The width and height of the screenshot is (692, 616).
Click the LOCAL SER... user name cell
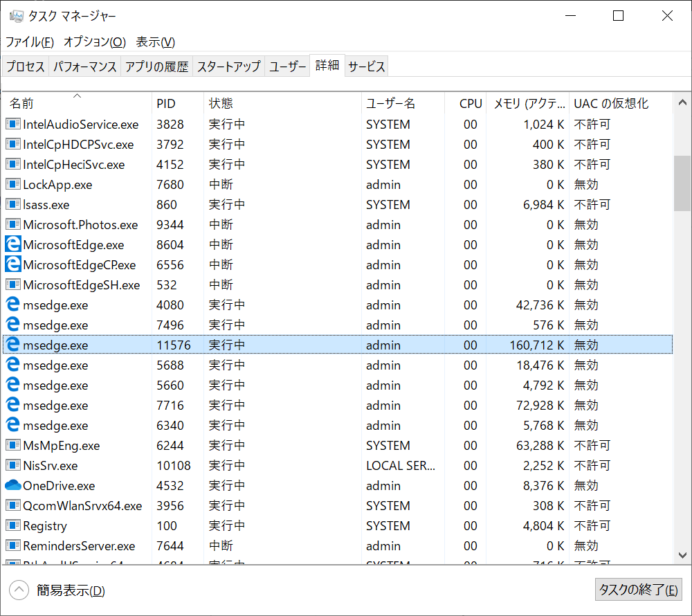[400, 466]
